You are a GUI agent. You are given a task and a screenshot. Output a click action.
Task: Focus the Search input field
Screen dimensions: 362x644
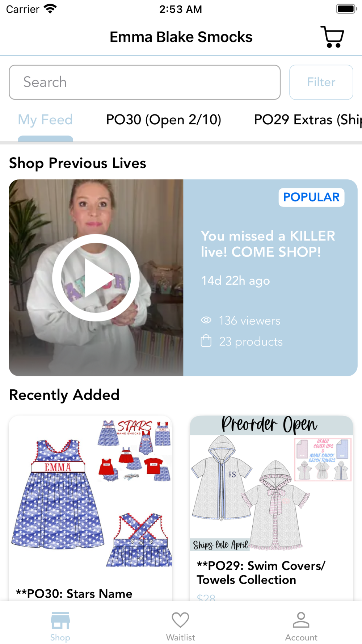pos(144,82)
